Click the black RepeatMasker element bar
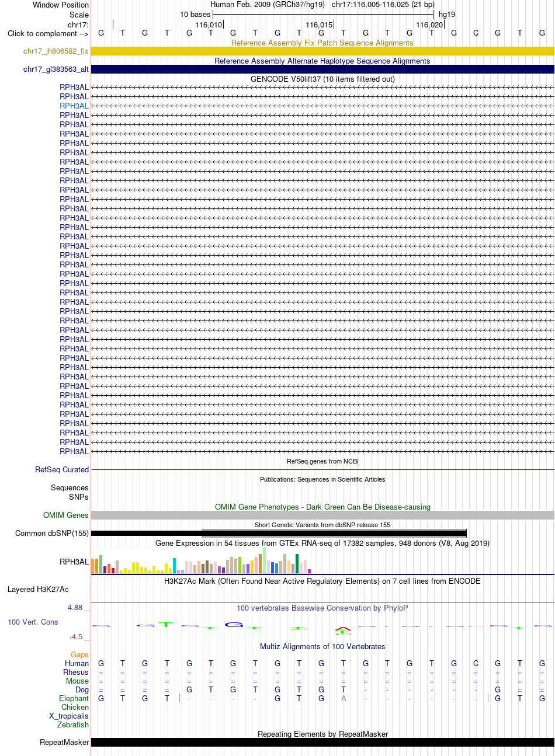 322,742
